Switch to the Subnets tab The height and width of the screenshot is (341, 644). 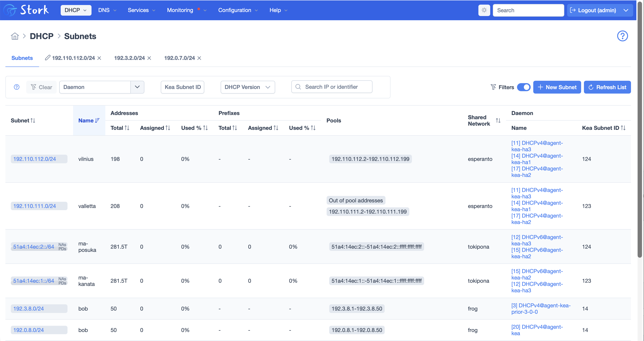(x=22, y=58)
